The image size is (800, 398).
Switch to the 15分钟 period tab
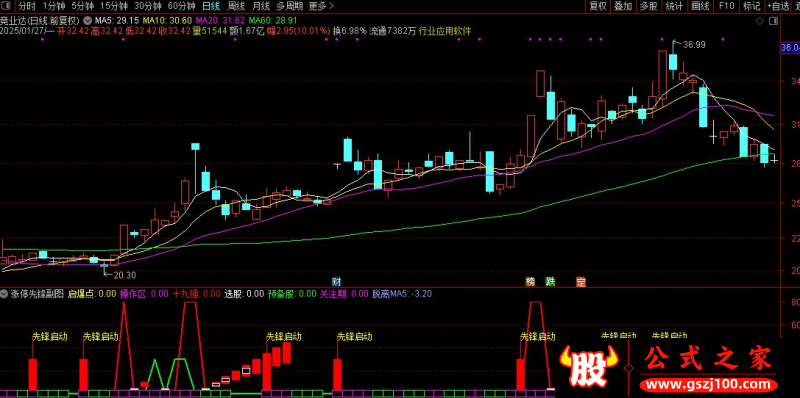(114, 6)
